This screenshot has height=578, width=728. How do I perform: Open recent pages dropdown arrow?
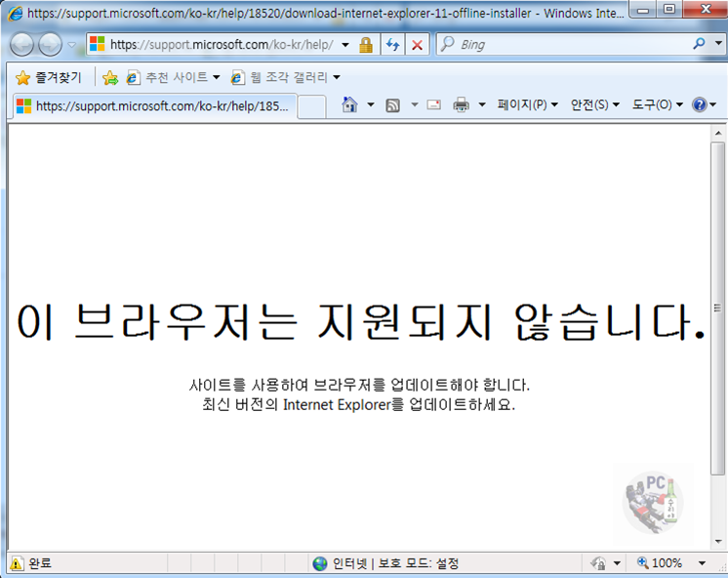[72, 45]
